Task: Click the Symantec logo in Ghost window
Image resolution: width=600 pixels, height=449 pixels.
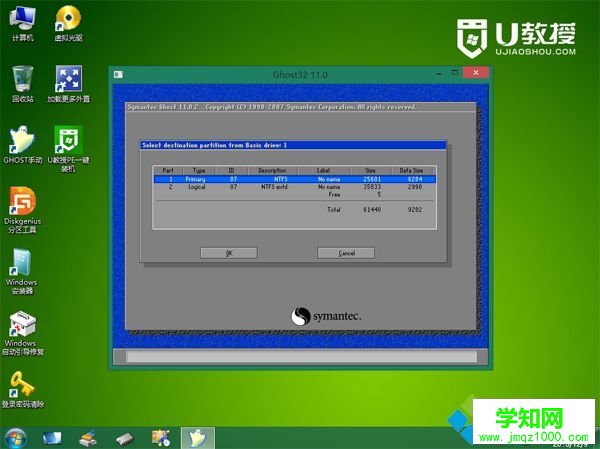Action: pos(326,316)
